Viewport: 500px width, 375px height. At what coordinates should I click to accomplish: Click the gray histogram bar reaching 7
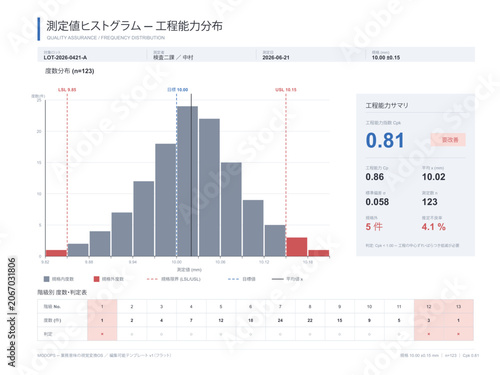point(122,234)
